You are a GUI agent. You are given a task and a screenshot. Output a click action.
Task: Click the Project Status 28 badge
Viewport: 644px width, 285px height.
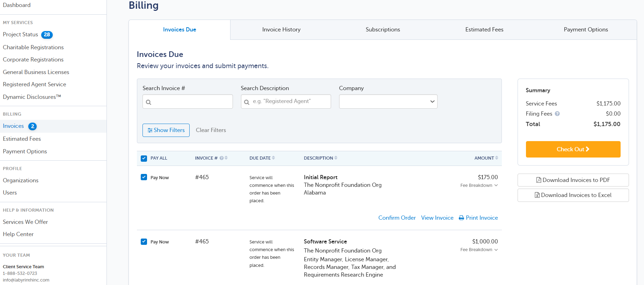pyautogui.click(x=47, y=35)
